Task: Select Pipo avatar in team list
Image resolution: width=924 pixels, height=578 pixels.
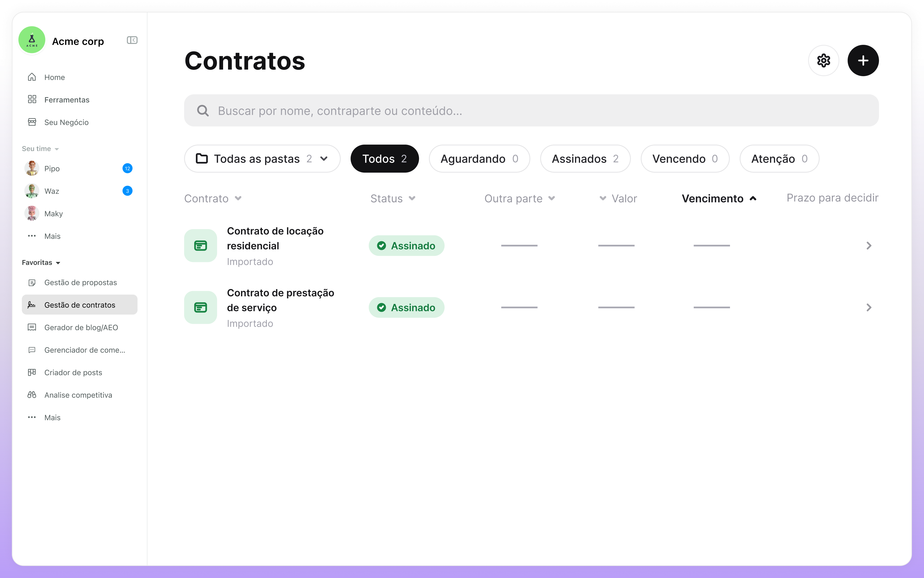Action: pos(32,168)
